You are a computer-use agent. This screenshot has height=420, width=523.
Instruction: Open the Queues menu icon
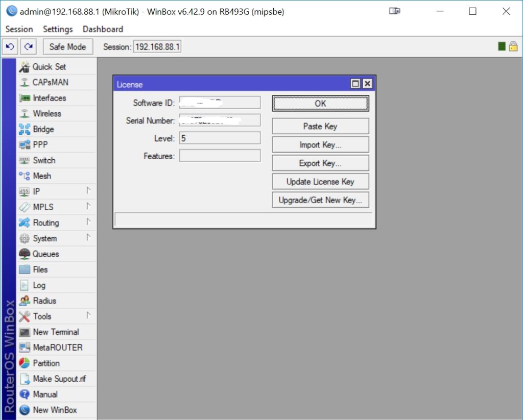click(25, 254)
